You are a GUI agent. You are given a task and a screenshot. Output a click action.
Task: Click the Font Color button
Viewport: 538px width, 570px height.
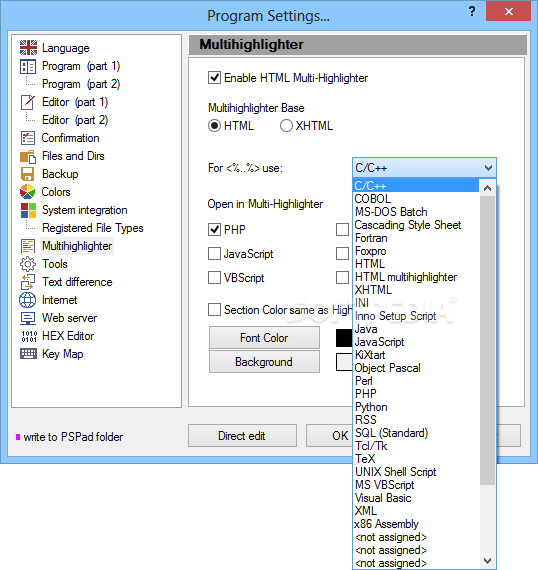pos(264,338)
